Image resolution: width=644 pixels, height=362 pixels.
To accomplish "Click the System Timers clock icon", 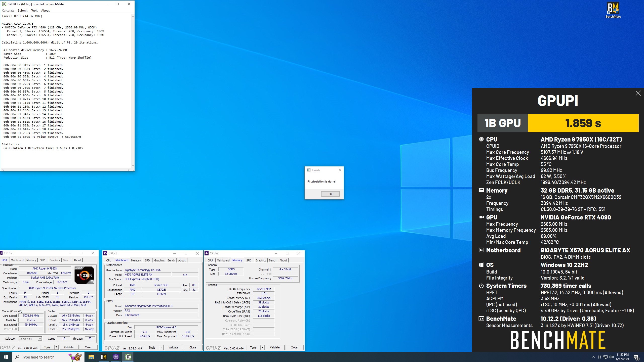I will pos(481,286).
